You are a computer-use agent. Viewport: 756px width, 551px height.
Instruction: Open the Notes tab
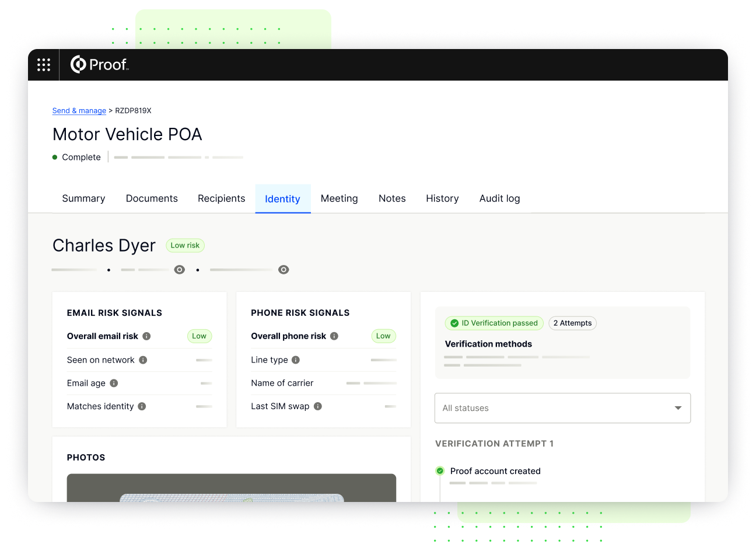[x=392, y=198]
